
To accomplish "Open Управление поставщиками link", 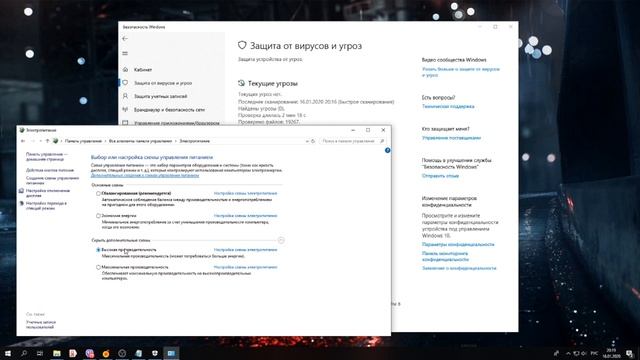I will pos(451,138).
